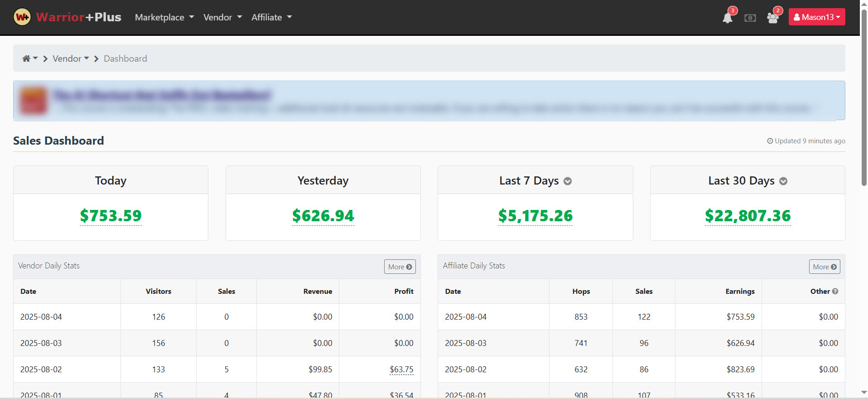Expand the Vendor breadcrumb dropdown
The height and width of the screenshot is (399, 868).
click(x=71, y=58)
